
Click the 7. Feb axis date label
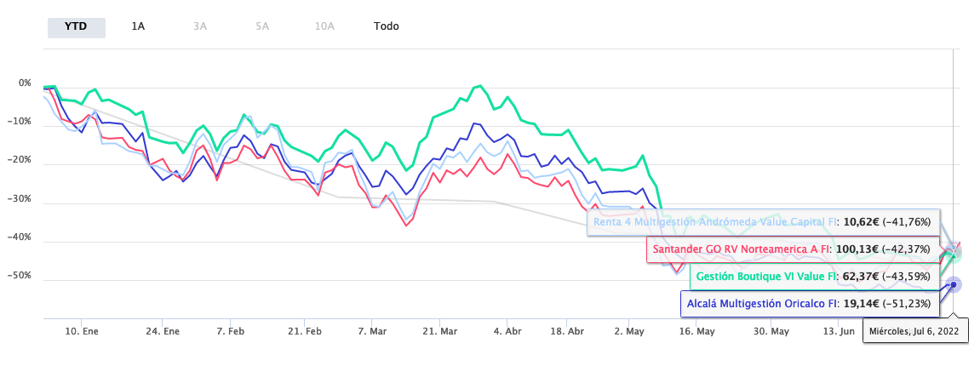coord(231,330)
